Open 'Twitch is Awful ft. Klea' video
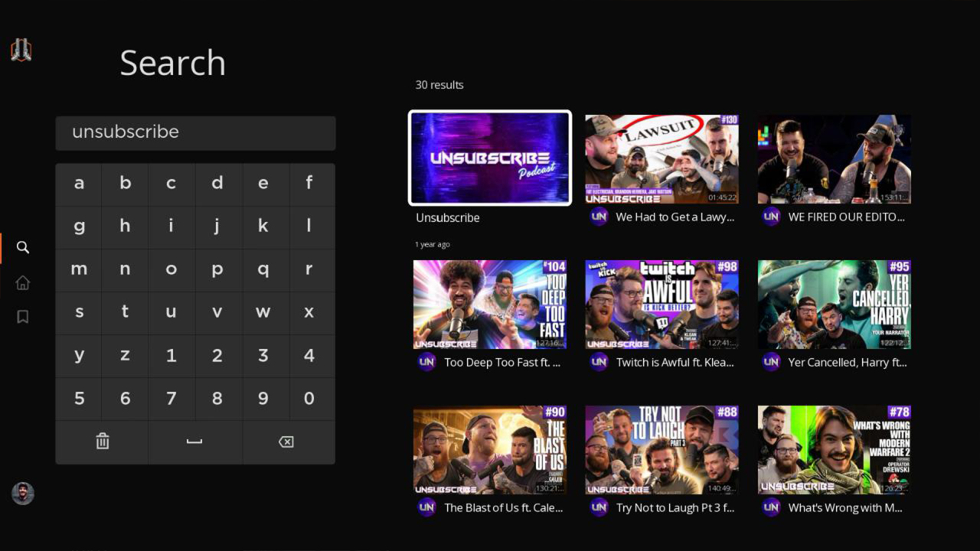The image size is (980, 551). 661,304
